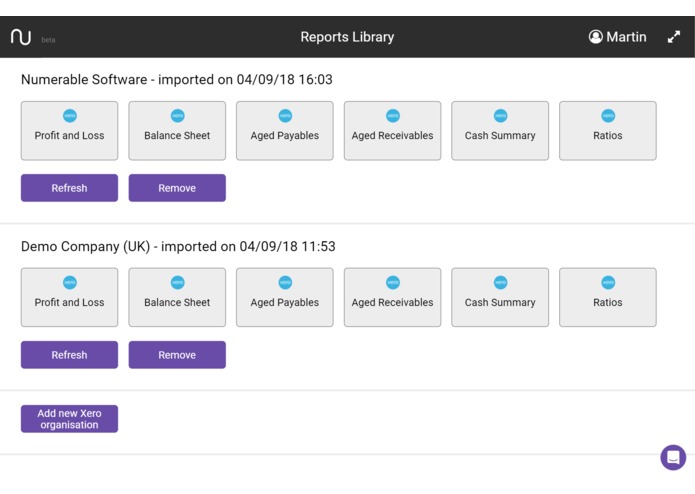Open the Martin user account icon
The width and height of the screenshot is (695, 494).
pos(595,37)
